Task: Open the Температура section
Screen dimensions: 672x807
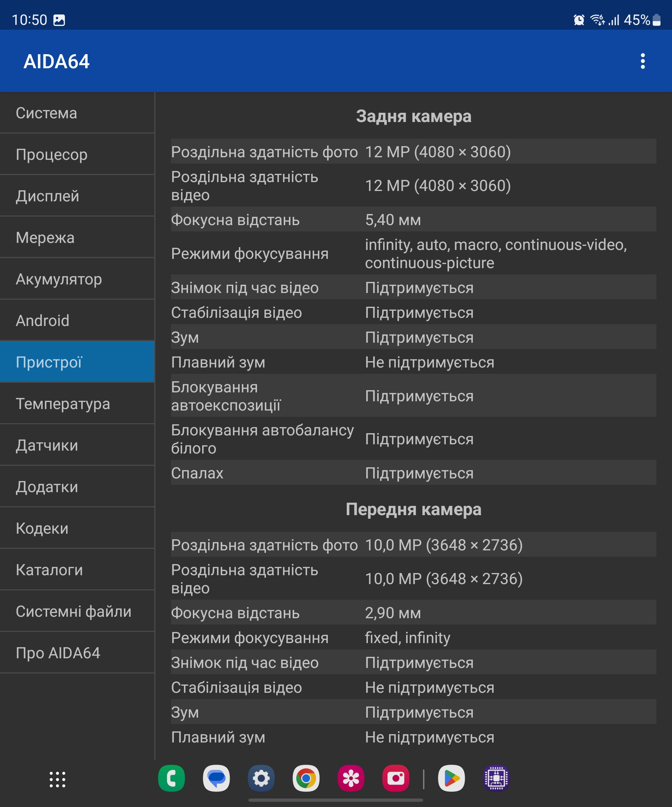Action: tap(77, 403)
